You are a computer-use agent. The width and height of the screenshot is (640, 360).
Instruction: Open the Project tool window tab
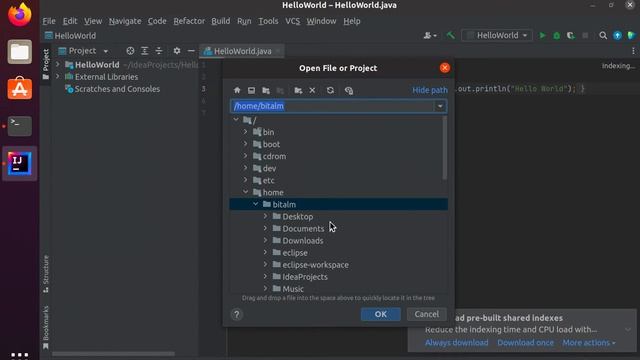[46, 64]
